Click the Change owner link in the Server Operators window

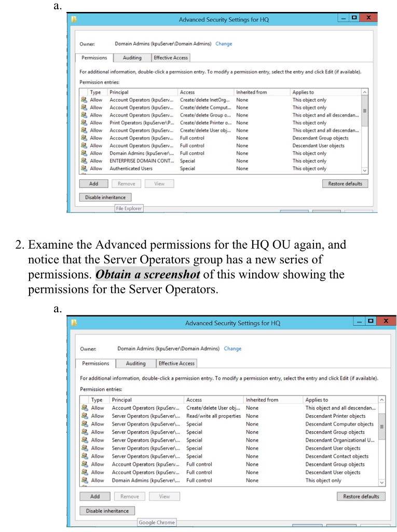point(232,349)
